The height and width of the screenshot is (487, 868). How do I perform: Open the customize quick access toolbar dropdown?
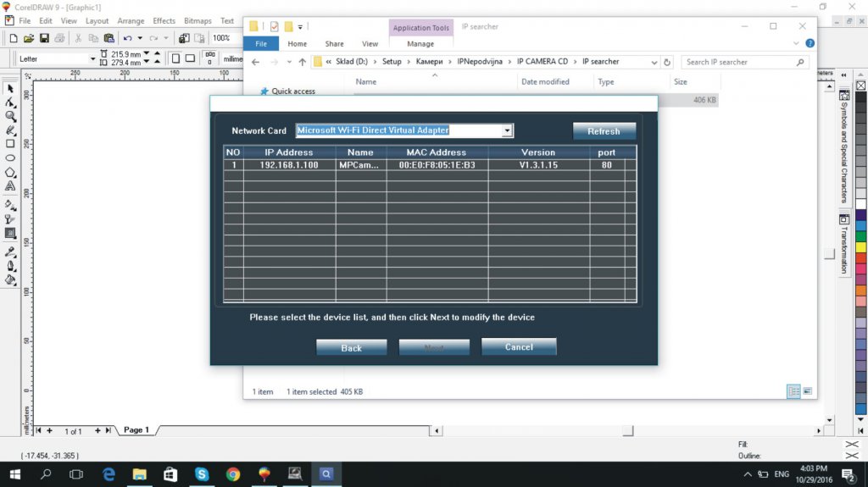[300, 26]
